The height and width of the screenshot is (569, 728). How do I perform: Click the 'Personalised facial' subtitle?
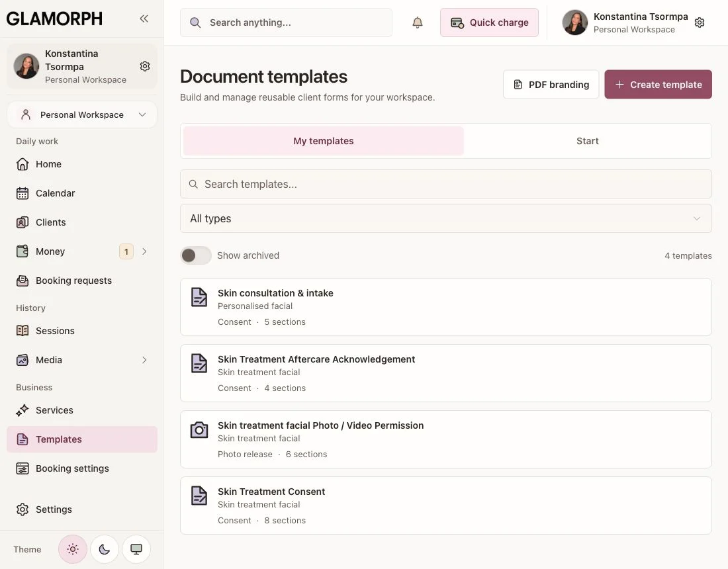(255, 306)
